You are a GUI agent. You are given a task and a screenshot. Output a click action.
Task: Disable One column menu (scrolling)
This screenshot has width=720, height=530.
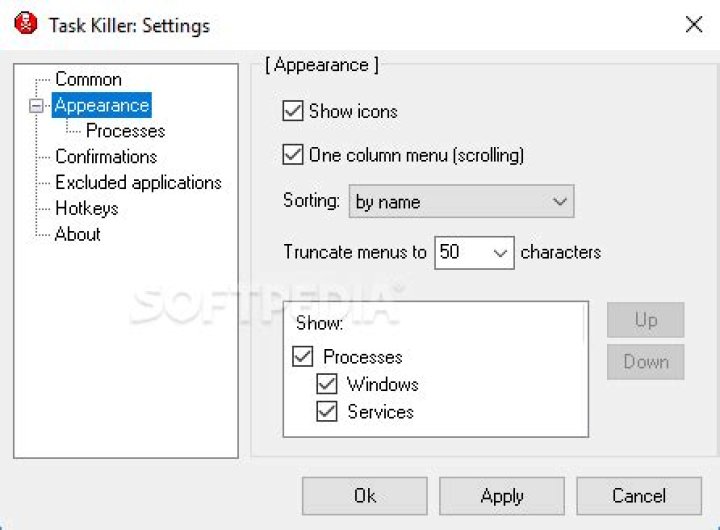292,155
